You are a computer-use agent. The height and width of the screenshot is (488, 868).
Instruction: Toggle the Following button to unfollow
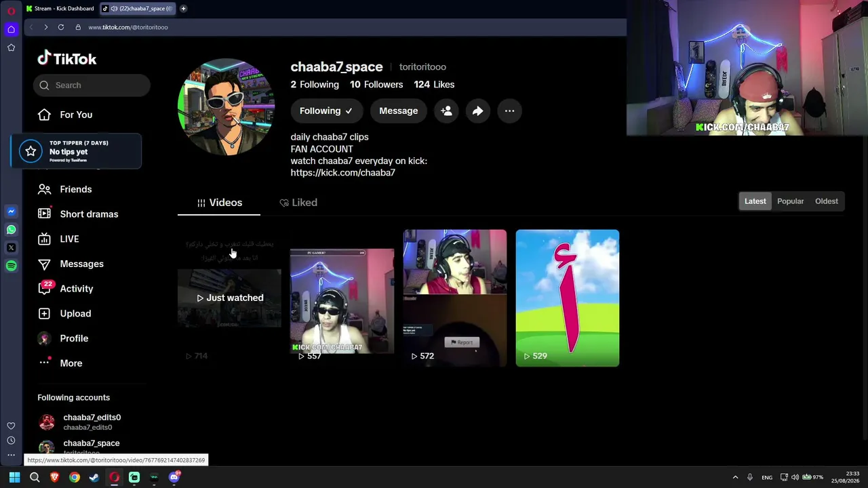pyautogui.click(x=326, y=111)
